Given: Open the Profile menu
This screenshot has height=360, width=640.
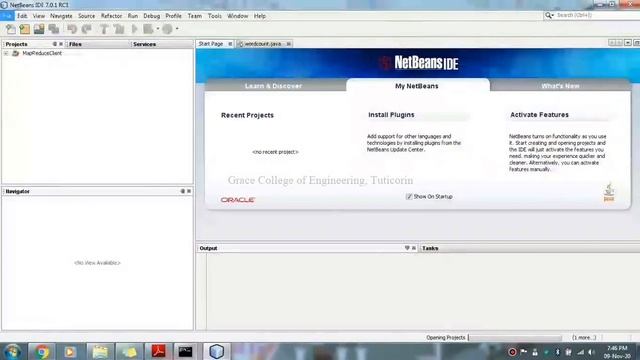Looking at the screenshot, I should 173,16.
